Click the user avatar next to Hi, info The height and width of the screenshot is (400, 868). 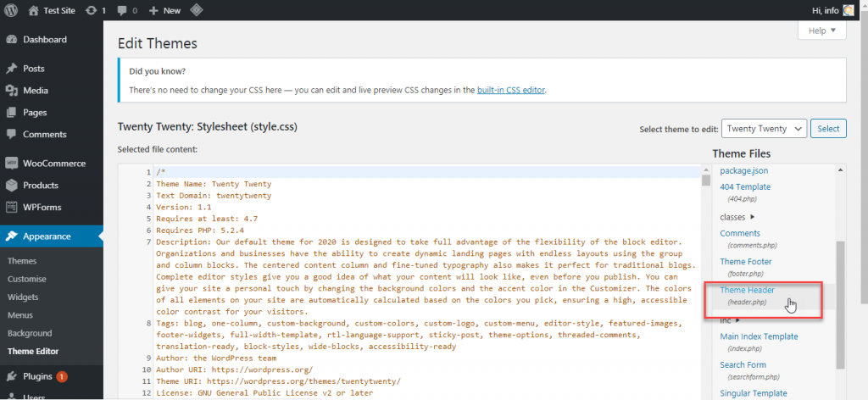pos(848,10)
